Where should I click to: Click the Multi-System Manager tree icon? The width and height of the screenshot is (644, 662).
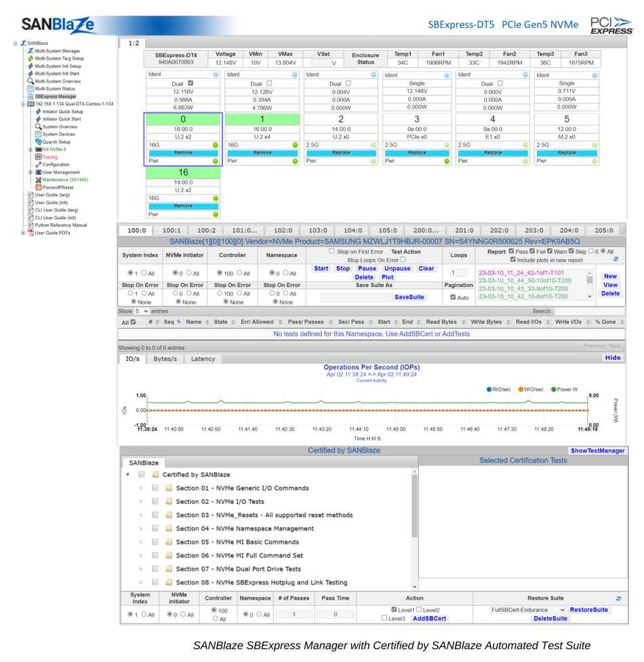31,51
